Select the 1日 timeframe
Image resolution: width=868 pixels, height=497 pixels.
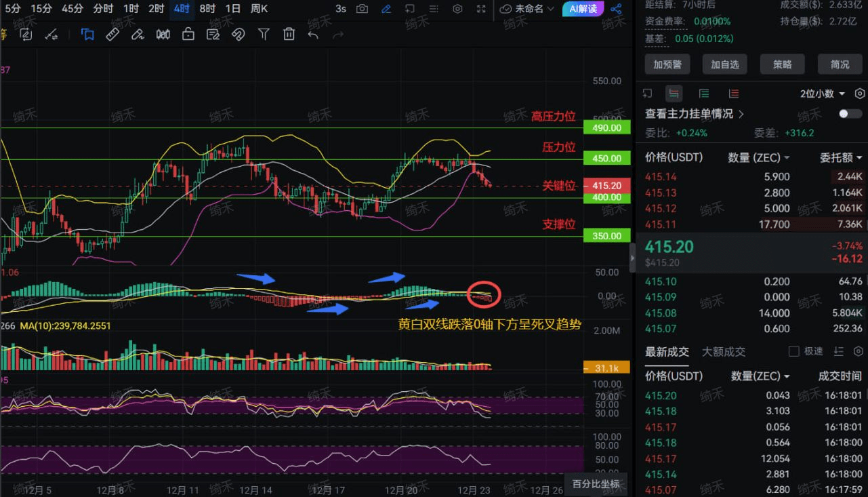(232, 9)
